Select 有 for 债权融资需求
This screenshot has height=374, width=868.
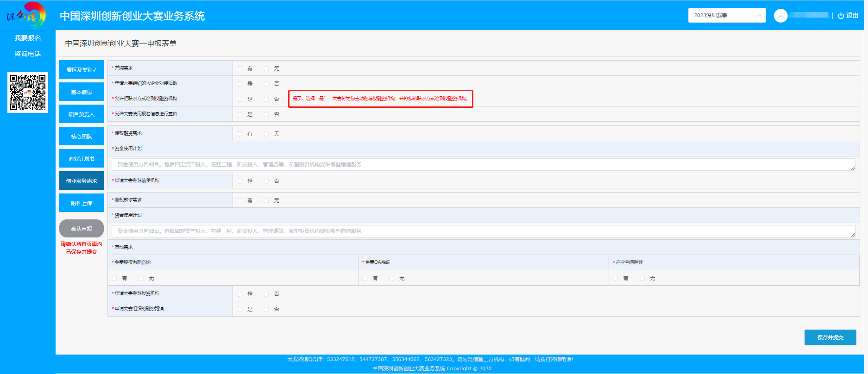239,134
